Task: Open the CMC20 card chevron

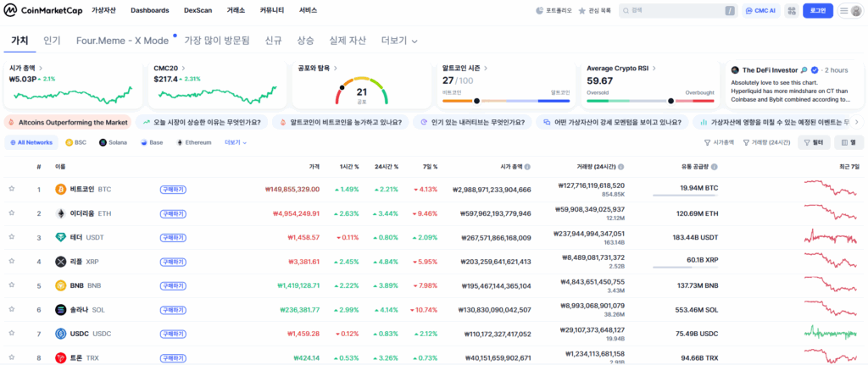Action: [x=183, y=68]
